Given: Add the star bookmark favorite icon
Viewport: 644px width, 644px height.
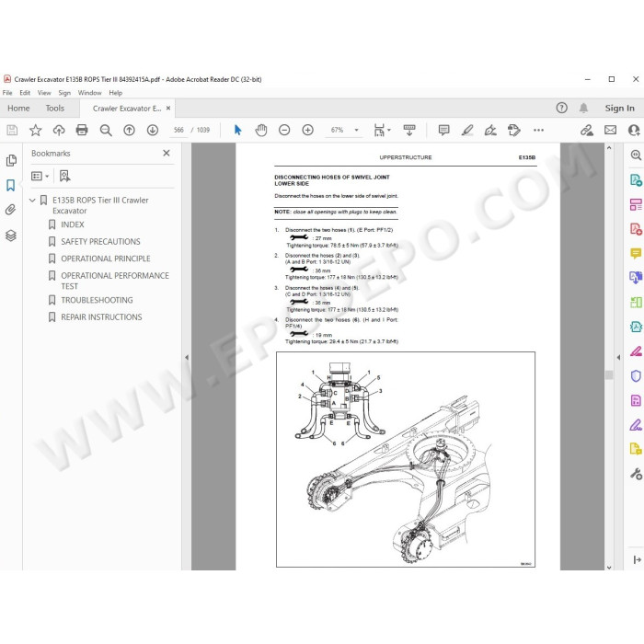Looking at the screenshot, I should coord(36,131).
